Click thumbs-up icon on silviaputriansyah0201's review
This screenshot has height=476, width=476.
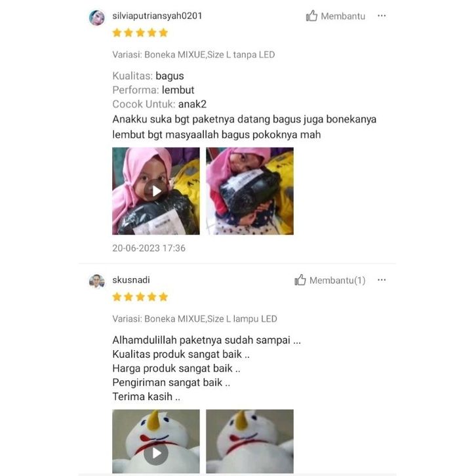(311, 16)
